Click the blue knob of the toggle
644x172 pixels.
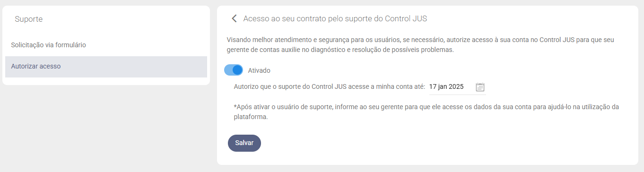[238, 70]
